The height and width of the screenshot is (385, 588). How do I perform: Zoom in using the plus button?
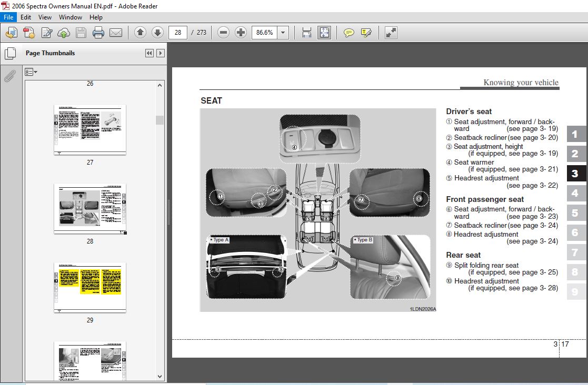tap(241, 33)
